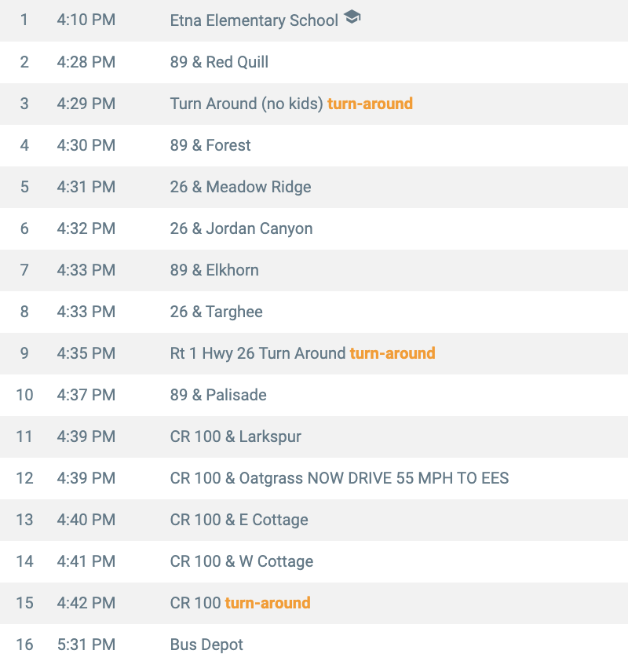Viewport: 628px width, 672px height.
Task: Click turn-around tag on stop 3
Action: click(370, 104)
